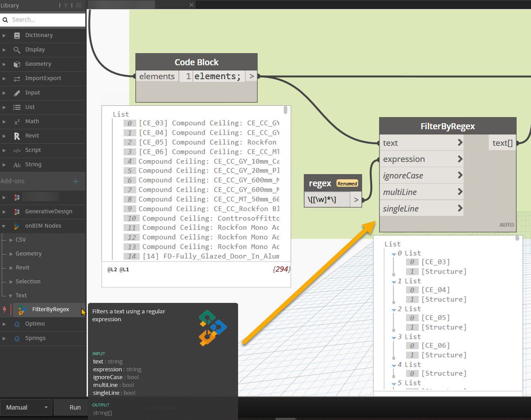Select the String category icon

tap(16, 164)
